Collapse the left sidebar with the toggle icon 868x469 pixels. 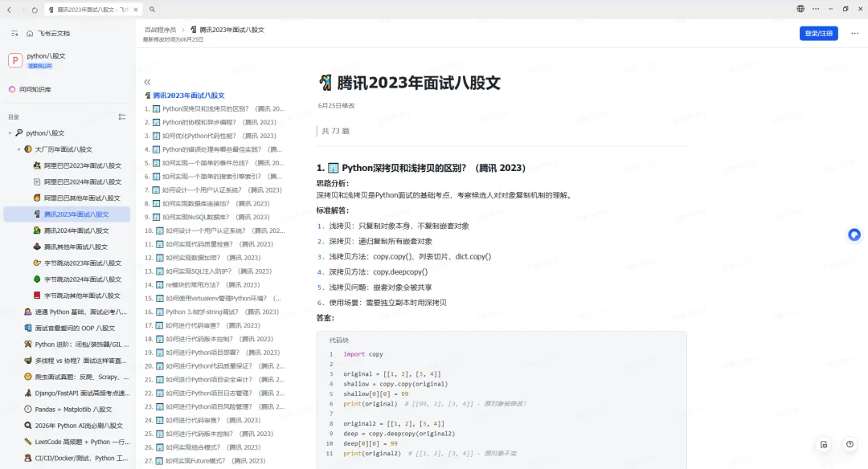click(x=14, y=34)
